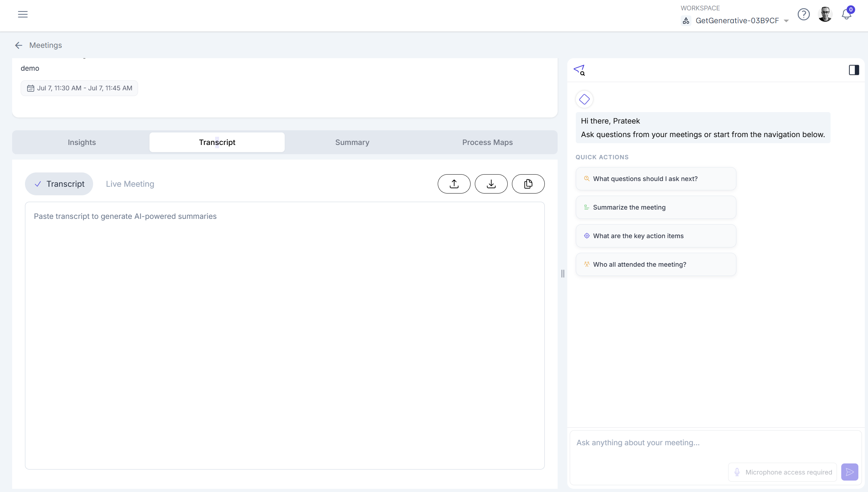Click the send message arrow button
This screenshot has width=868, height=492.
(849, 472)
